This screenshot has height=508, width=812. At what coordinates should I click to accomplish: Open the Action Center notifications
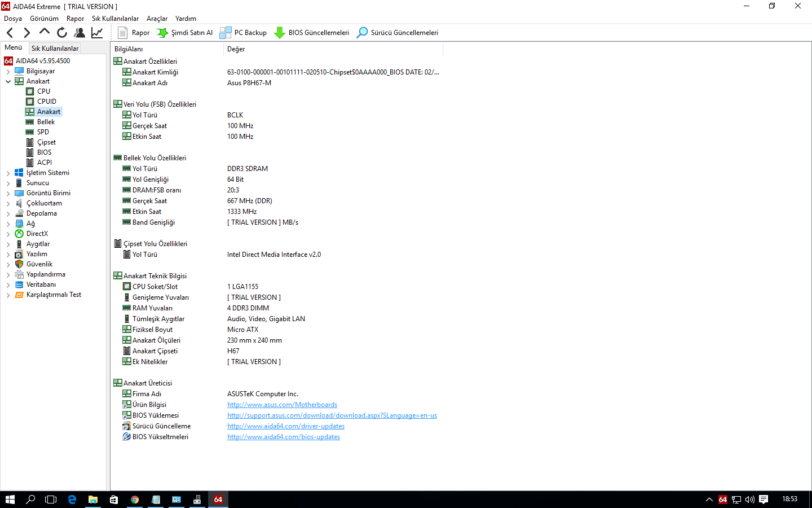764,500
